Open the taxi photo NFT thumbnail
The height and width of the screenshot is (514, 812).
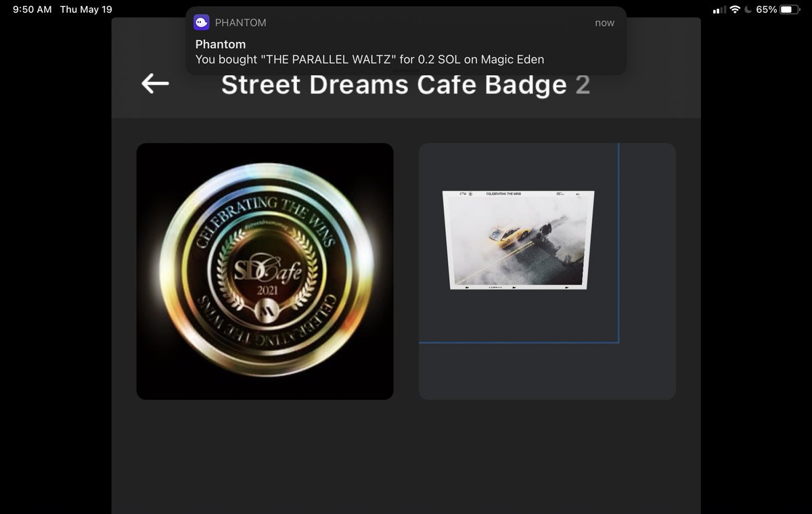pyautogui.click(x=547, y=271)
